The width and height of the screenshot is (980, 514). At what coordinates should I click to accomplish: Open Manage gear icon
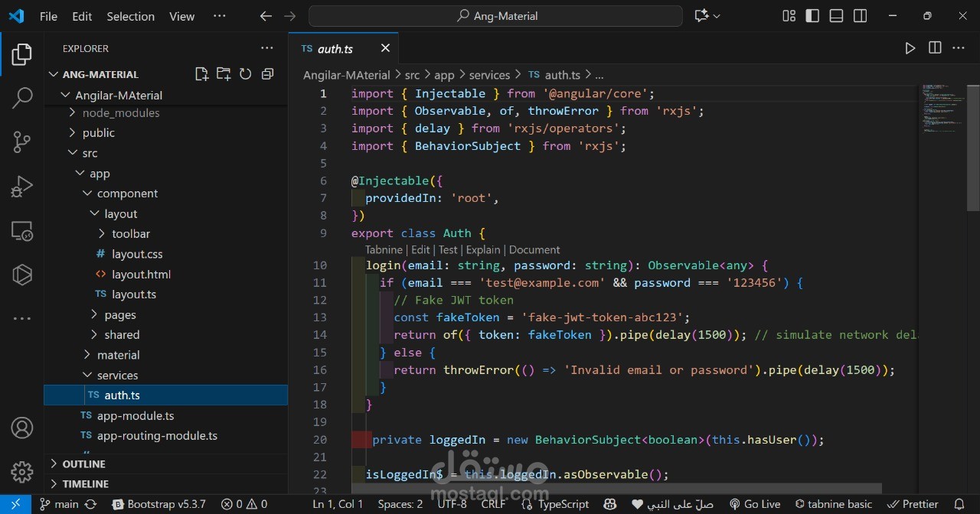pos(21,471)
